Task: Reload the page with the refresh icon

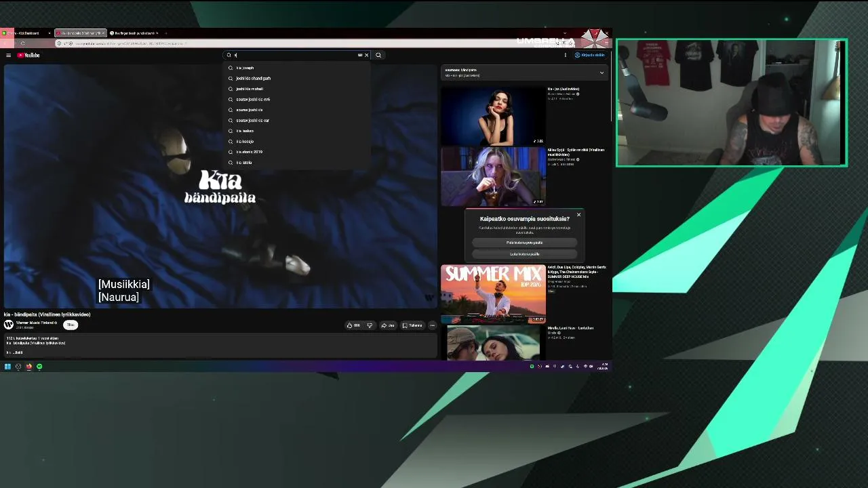Action: [22, 43]
